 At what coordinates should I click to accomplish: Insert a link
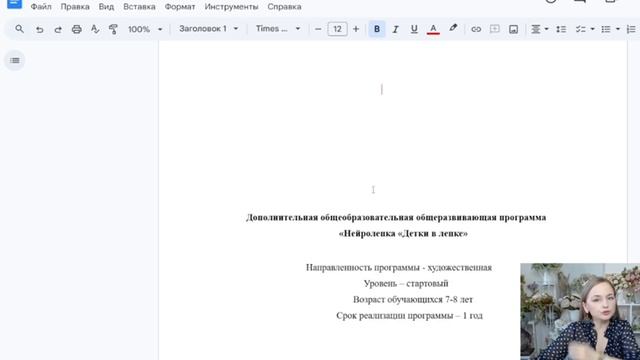[x=476, y=29]
